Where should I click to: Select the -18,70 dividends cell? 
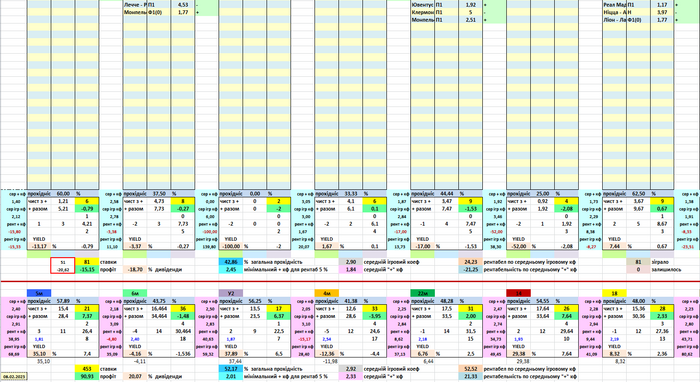(x=135, y=270)
